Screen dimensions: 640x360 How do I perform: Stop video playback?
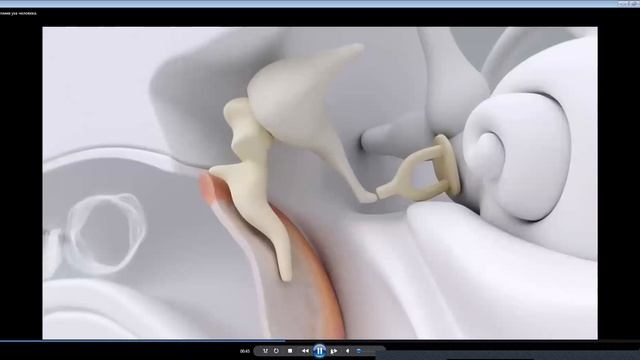tap(290, 351)
